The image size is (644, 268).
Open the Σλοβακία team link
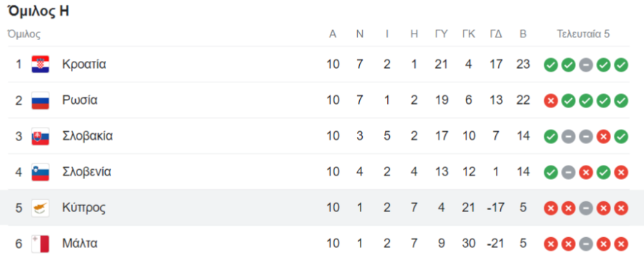(x=87, y=136)
